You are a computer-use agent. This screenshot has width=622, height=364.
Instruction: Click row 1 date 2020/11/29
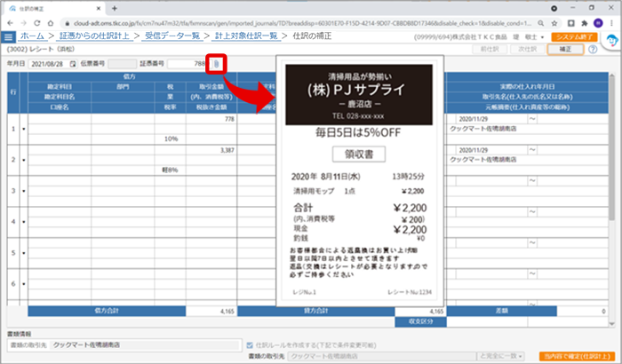(x=491, y=119)
